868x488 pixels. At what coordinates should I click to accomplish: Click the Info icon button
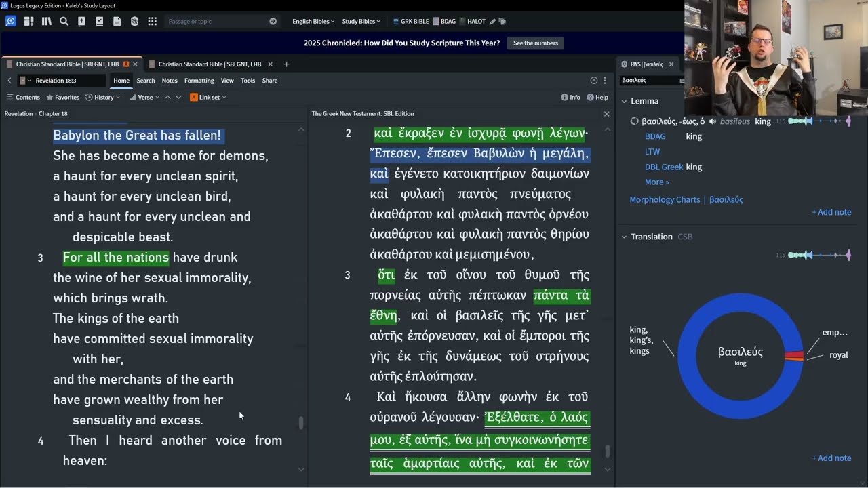coord(571,97)
